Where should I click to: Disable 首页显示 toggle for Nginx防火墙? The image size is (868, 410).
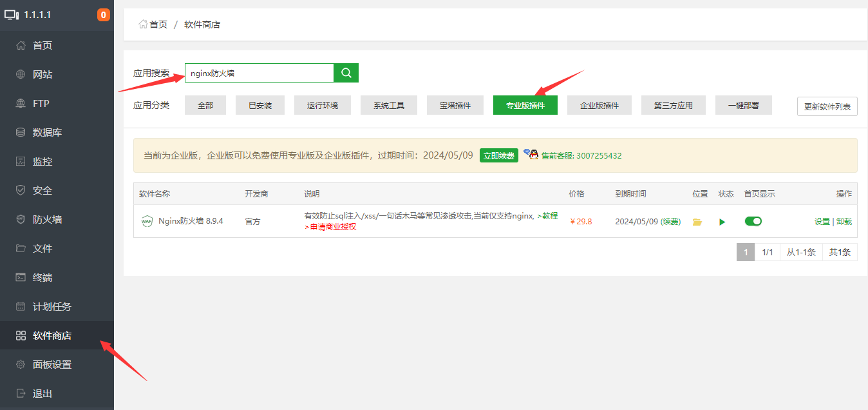click(753, 220)
